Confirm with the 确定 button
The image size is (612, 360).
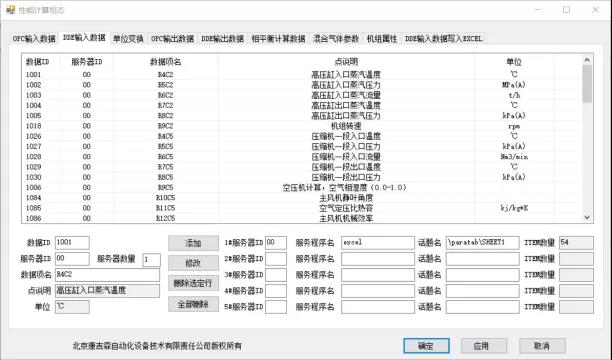426,346
